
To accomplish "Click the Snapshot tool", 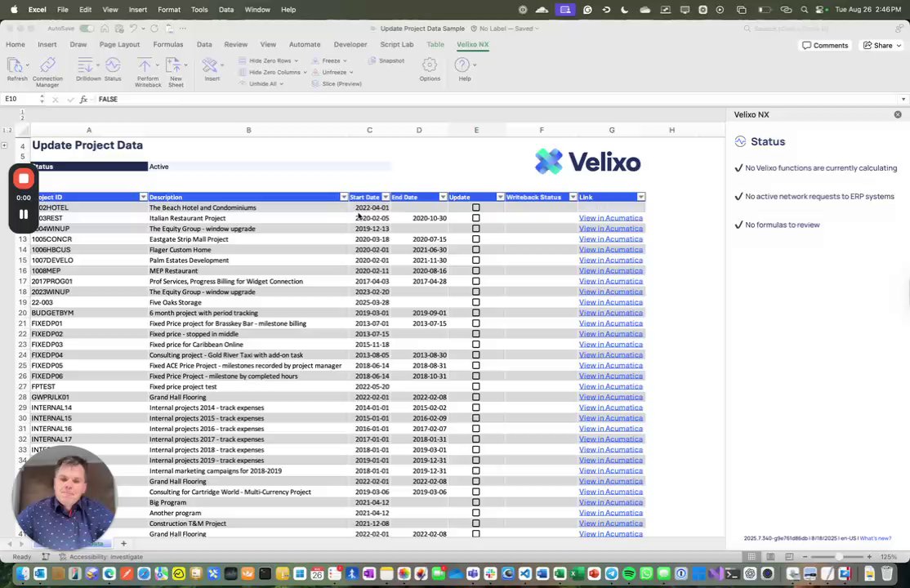I will (x=386, y=60).
